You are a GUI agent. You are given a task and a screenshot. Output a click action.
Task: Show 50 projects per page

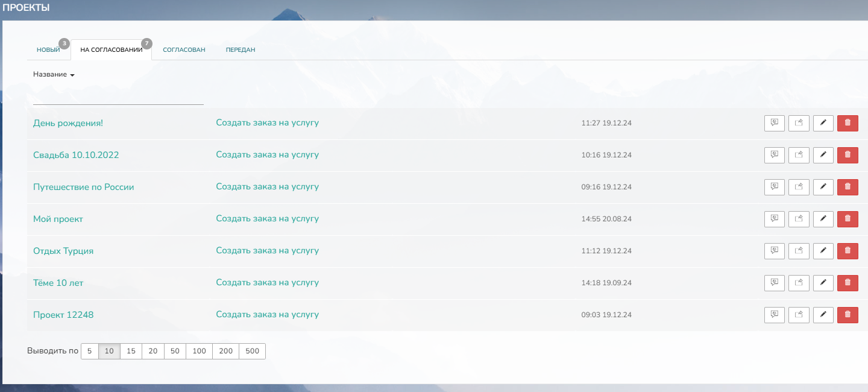pyautogui.click(x=175, y=352)
